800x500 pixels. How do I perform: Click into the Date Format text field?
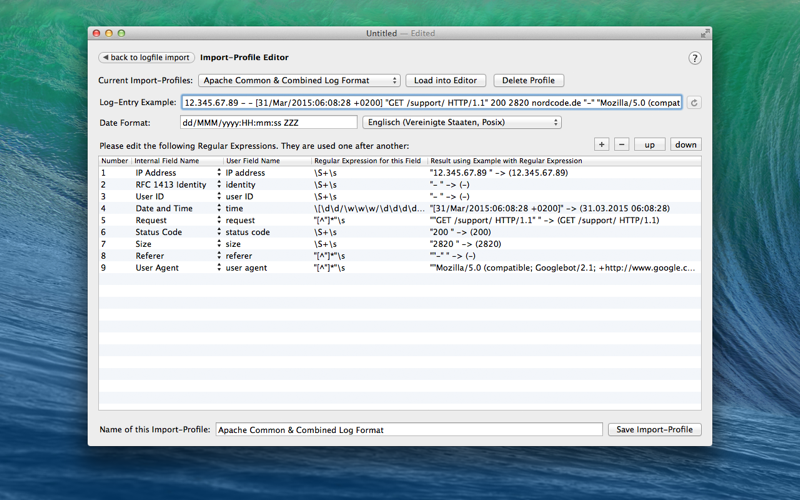(268, 122)
